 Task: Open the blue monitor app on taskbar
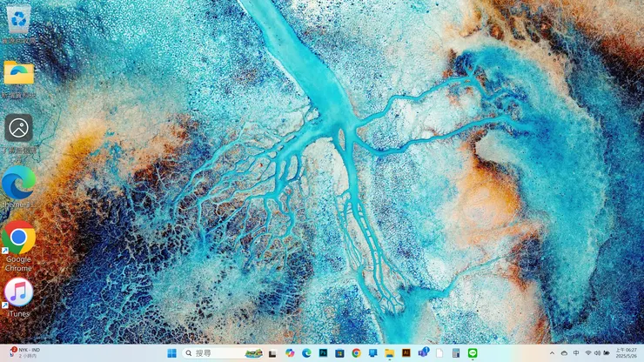[x=373, y=353]
